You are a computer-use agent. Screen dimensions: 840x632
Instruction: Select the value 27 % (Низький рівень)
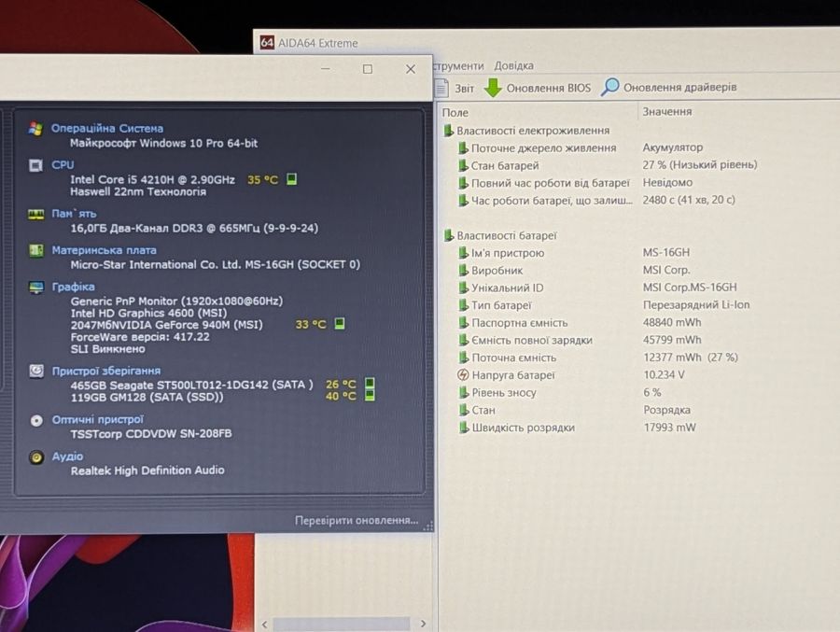(x=700, y=164)
